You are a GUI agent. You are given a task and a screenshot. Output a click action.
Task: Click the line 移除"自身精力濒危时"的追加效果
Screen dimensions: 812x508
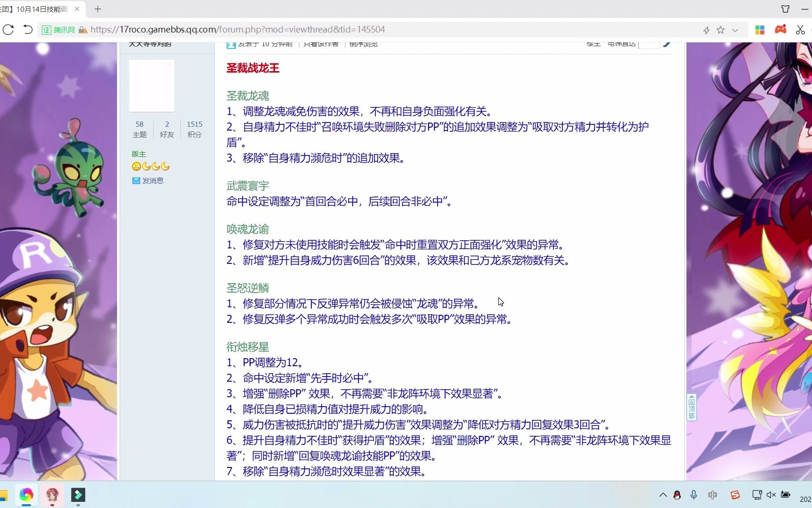316,158
